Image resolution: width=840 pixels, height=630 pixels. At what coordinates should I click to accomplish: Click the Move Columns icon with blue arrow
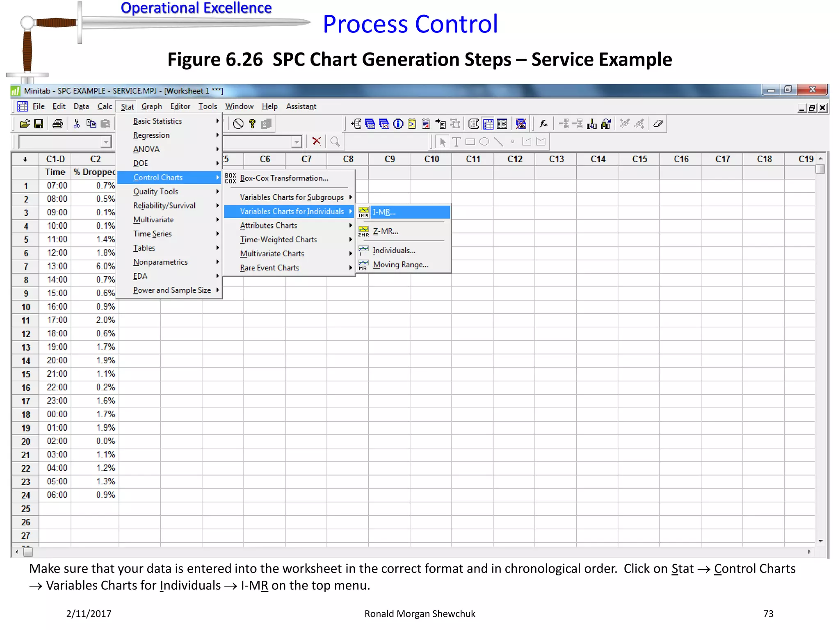click(606, 124)
